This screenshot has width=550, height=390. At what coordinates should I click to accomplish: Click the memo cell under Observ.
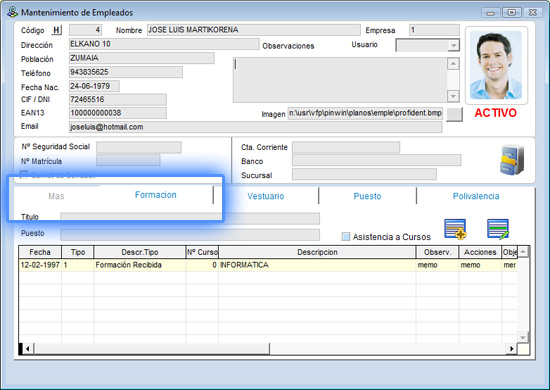pos(437,265)
